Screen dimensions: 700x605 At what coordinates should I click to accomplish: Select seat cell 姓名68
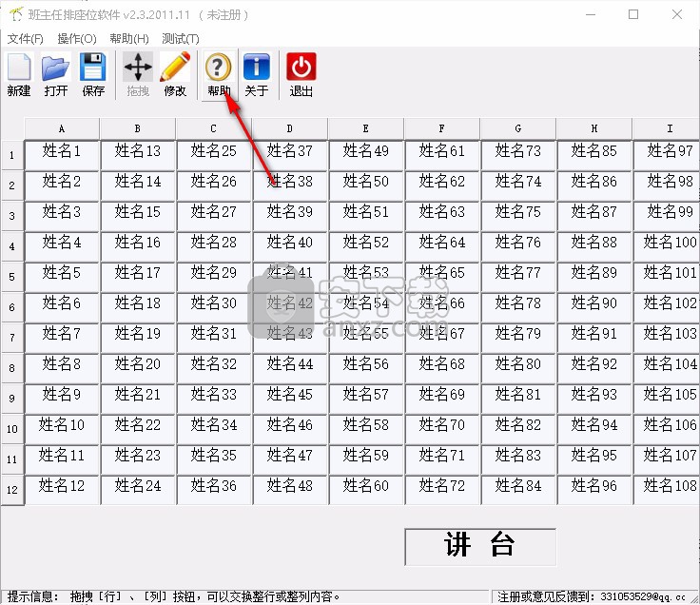coord(441,368)
